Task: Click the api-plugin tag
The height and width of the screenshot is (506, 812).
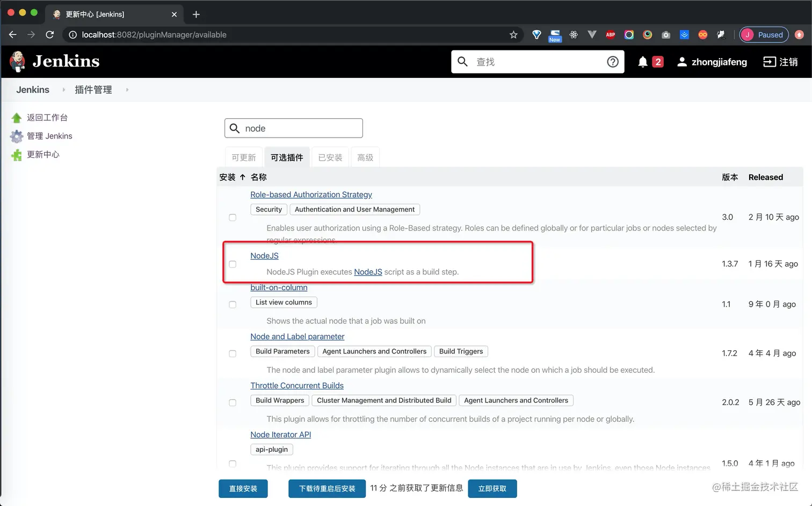Action: [x=271, y=449]
